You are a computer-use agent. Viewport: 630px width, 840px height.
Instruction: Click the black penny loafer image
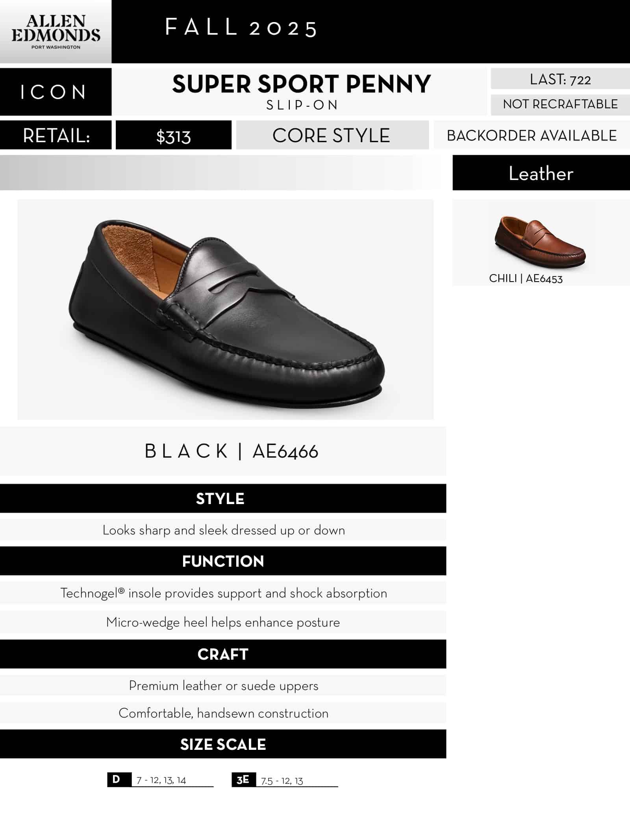(x=226, y=310)
